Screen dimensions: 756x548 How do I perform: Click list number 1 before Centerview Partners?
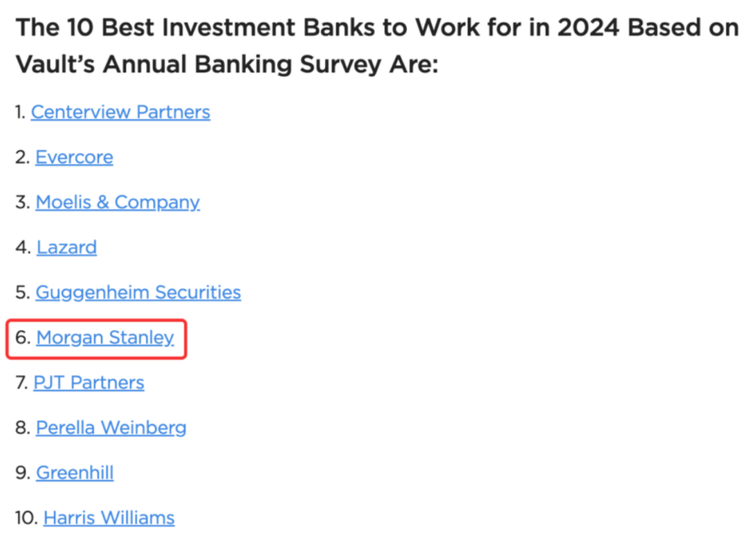pos(21,112)
